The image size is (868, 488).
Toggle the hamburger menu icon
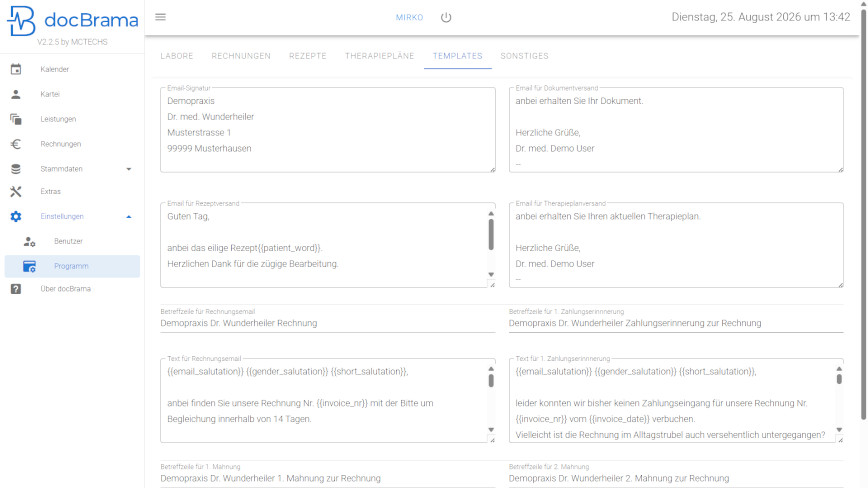(161, 17)
